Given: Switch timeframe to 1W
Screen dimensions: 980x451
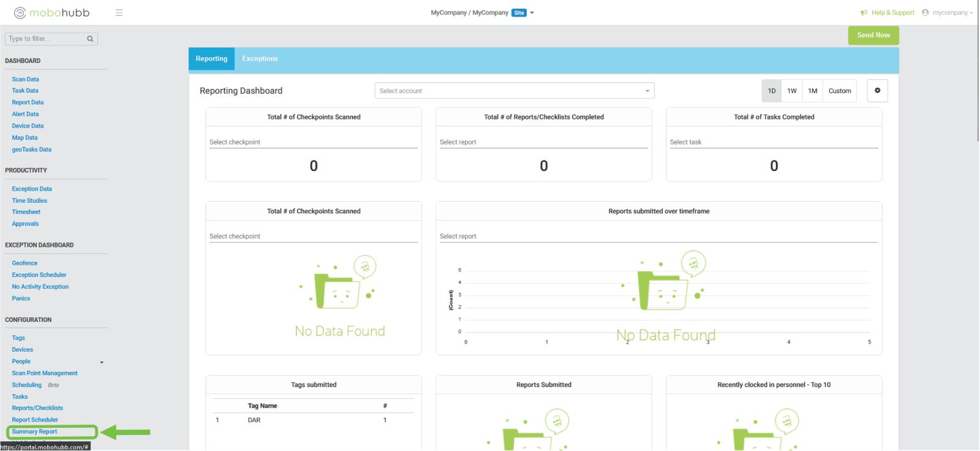Looking at the screenshot, I should [792, 91].
